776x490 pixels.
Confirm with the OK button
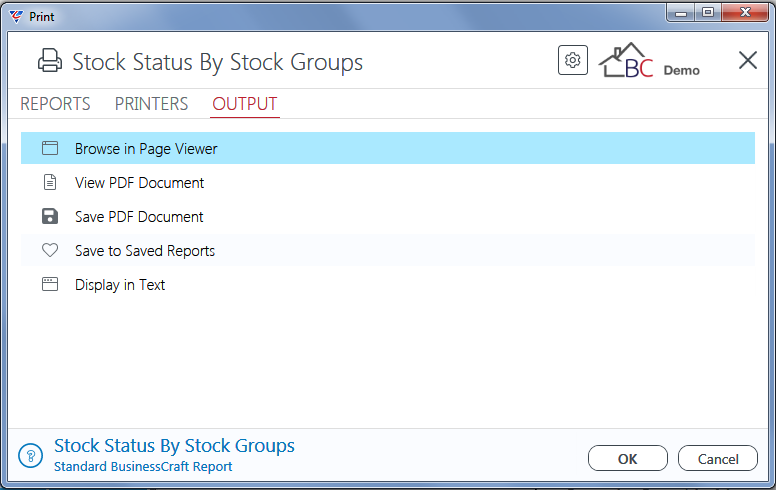pyautogui.click(x=628, y=458)
